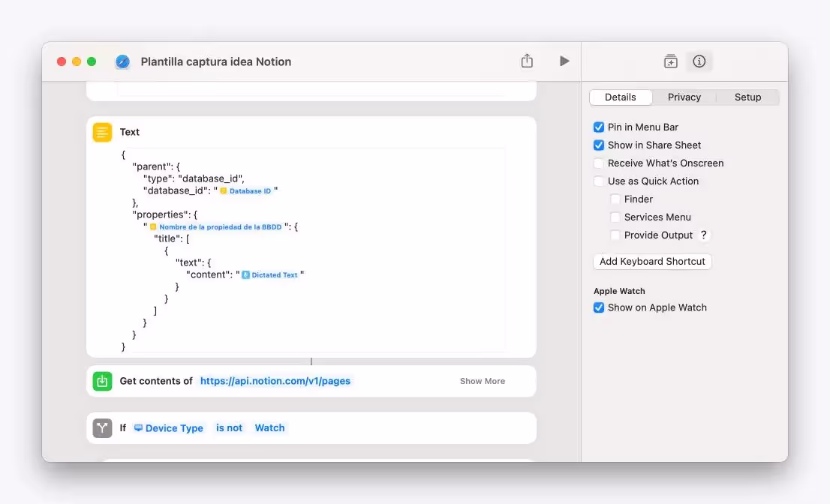Close the window with red button

click(62, 61)
